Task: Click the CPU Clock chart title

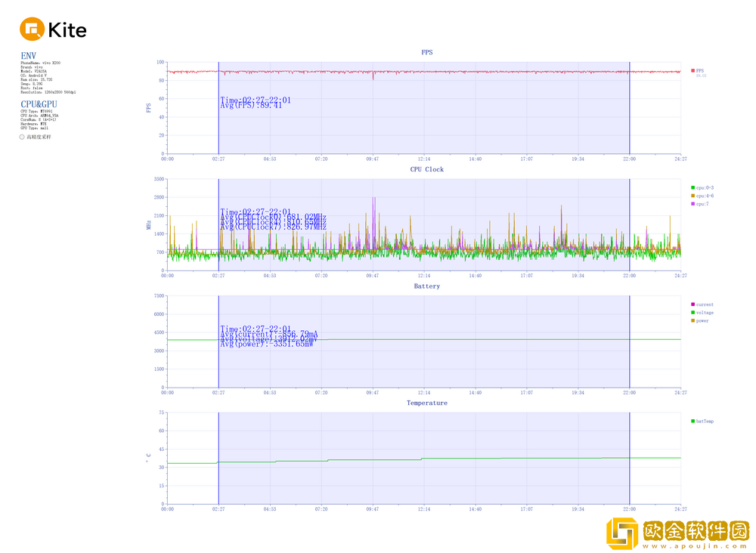Action: point(427,169)
